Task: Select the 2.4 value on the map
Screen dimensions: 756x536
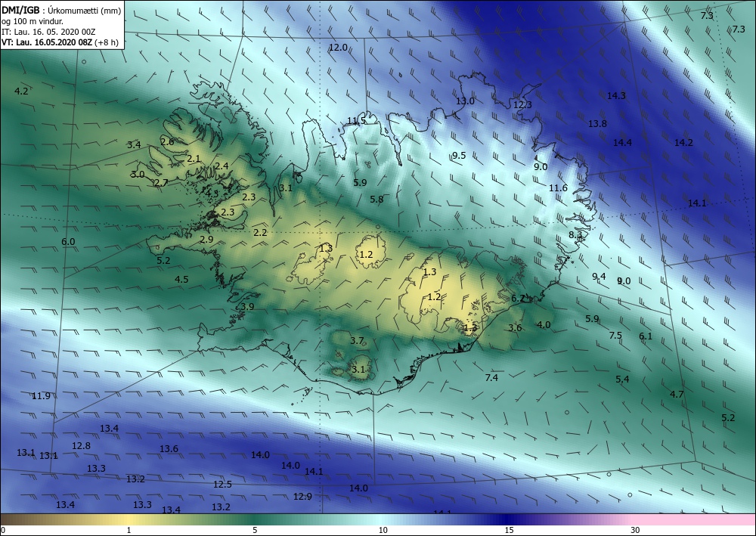Action: (x=222, y=166)
